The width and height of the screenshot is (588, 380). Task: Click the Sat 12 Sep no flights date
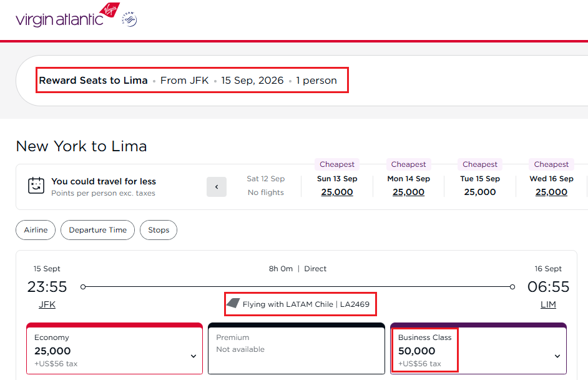coord(265,186)
